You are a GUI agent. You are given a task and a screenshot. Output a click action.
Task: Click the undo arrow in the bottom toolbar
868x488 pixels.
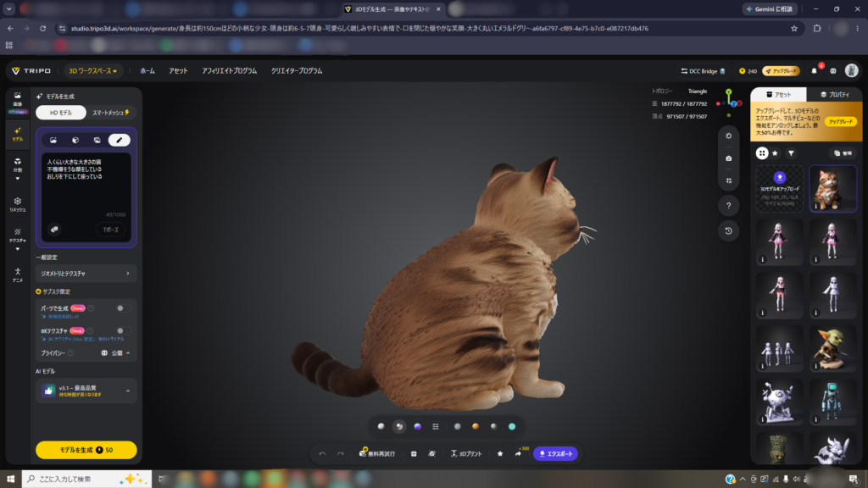322,454
